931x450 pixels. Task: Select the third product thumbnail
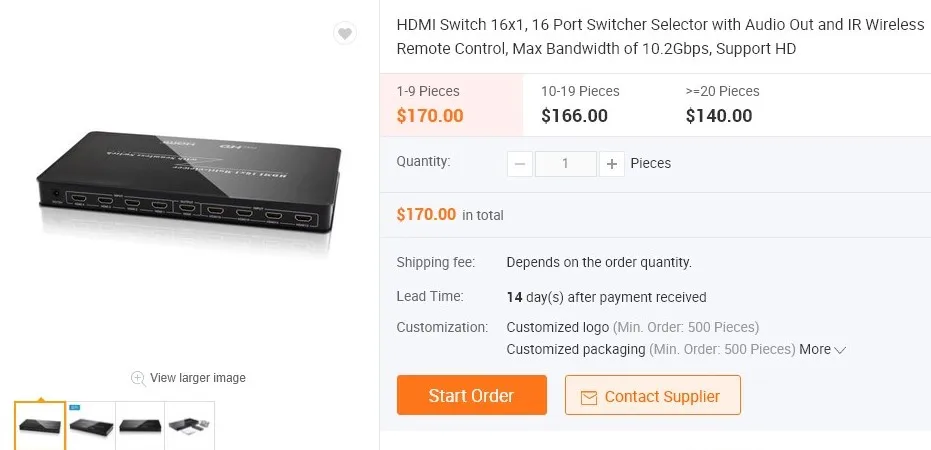pos(140,425)
